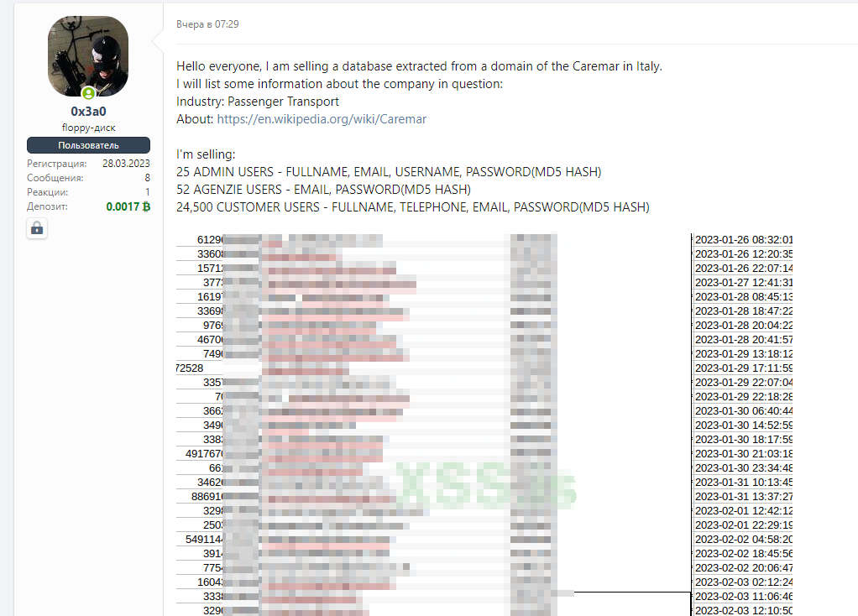Click the padlock icon below user stats
The width and height of the screenshot is (858, 616).
pos(36,227)
